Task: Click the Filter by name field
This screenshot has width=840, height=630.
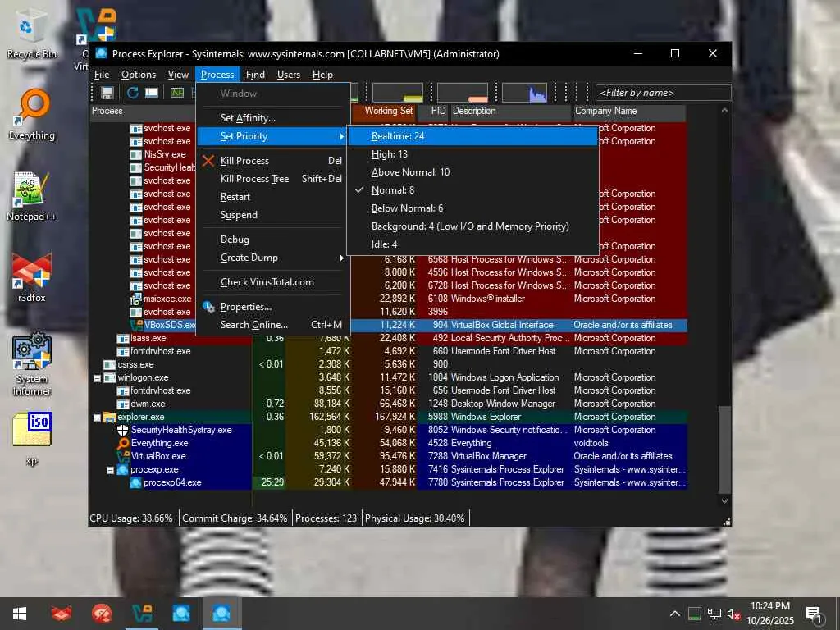Action: point(663,93)
